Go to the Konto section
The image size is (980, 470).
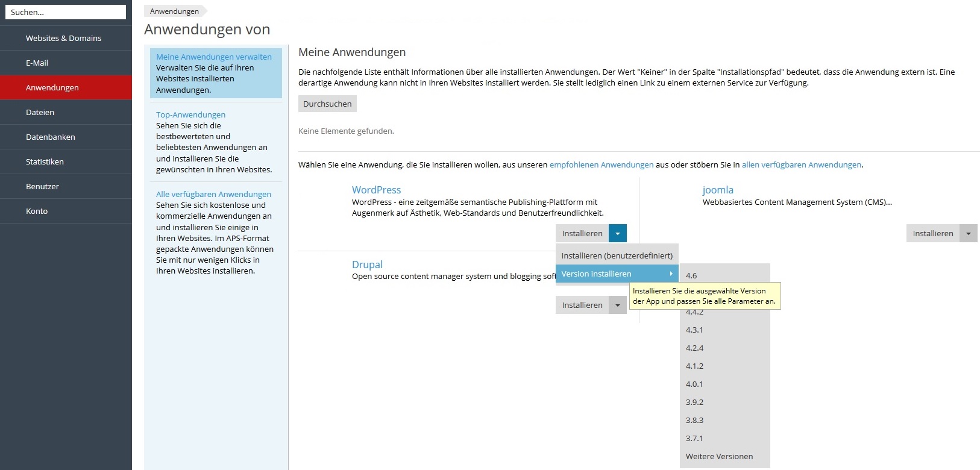tap(66, 211)
